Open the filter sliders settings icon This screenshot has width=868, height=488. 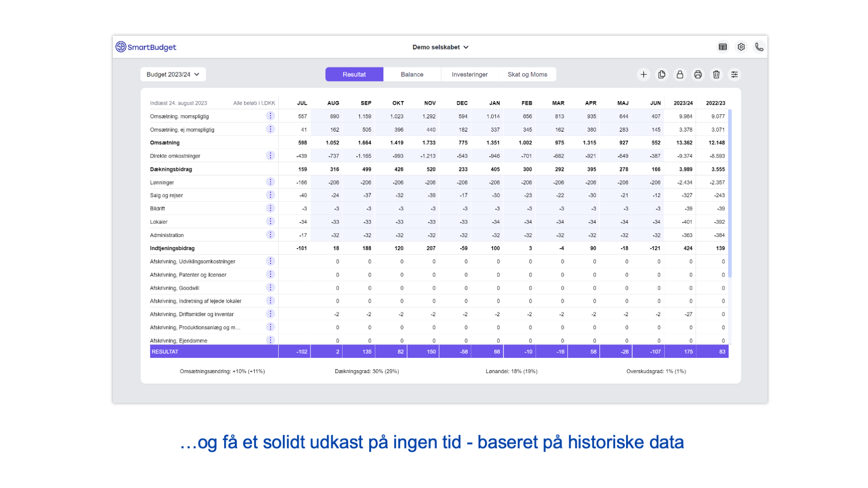[x=734, y=75]
